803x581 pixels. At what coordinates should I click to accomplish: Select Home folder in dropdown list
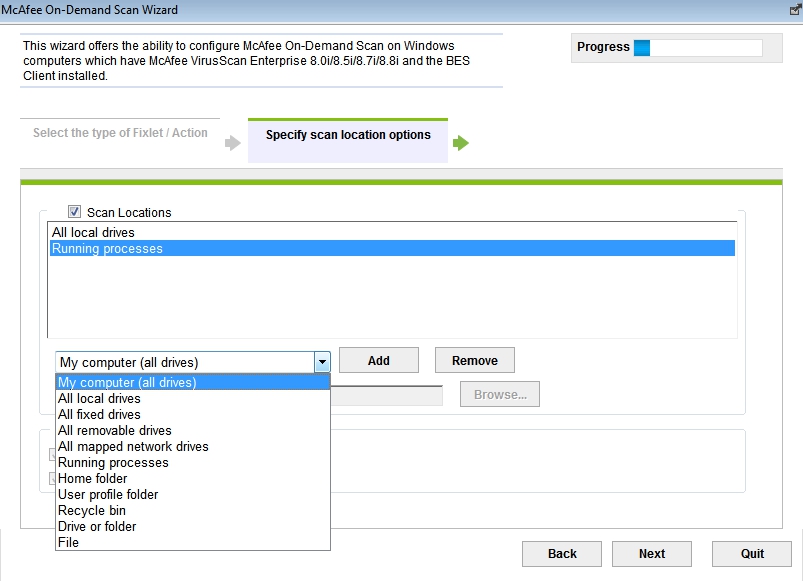pos(93,478)
